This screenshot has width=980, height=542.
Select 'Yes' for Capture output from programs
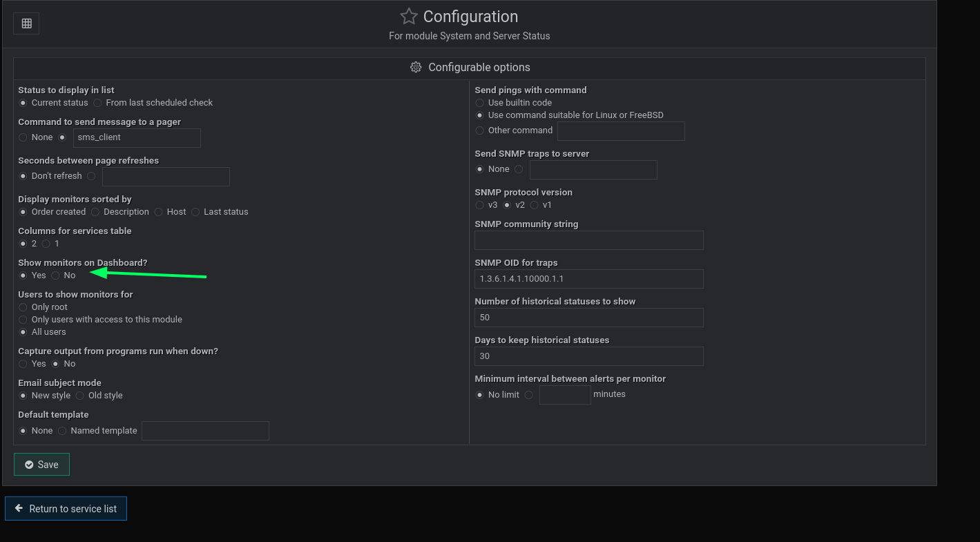pos(23,364)
